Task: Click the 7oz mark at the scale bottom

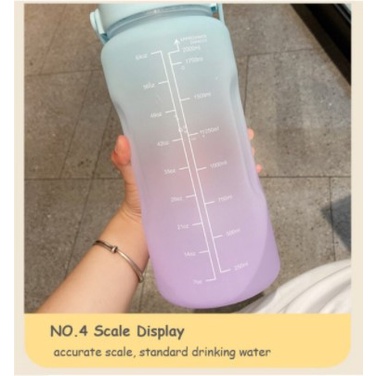Action: (198, 282)
